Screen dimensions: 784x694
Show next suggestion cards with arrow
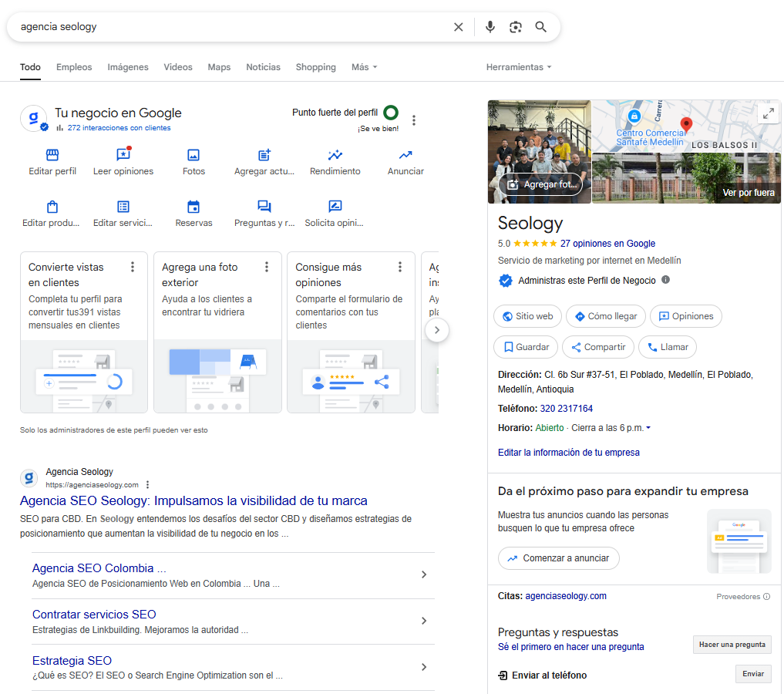[437, 330]
